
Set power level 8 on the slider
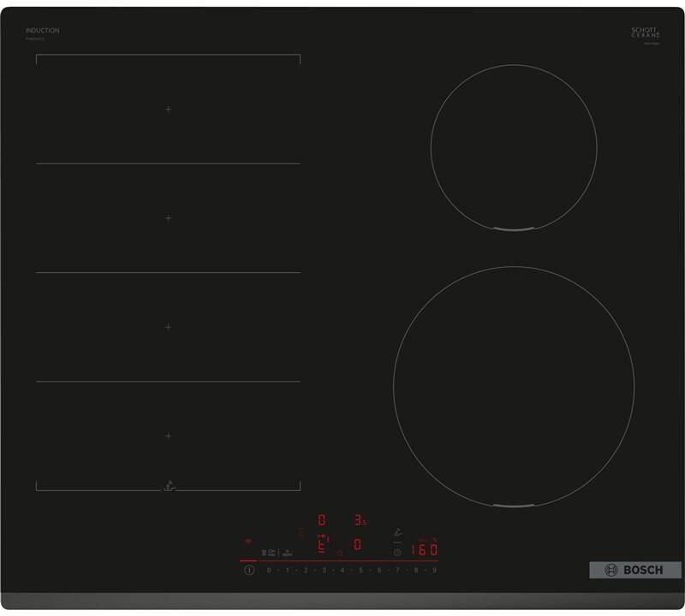416,570
